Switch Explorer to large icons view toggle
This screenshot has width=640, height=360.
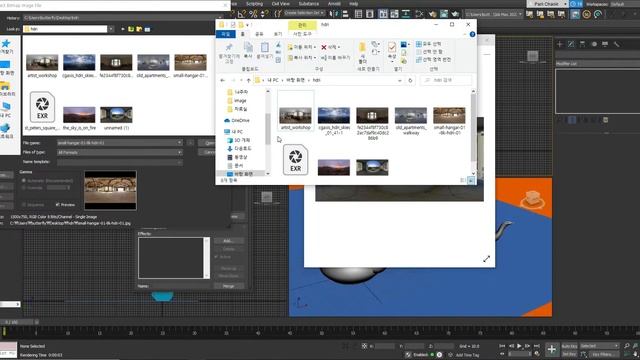pos(471,180)
